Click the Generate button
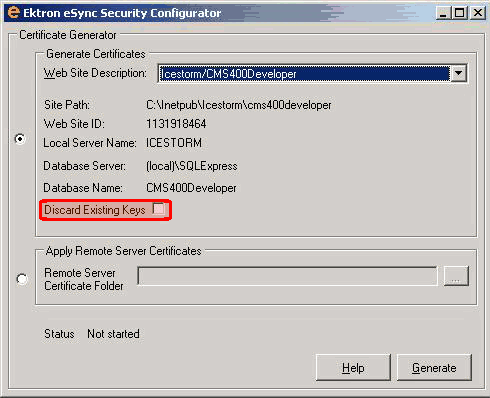The width and height of the screenshot is (490, 398). (434, 368)
